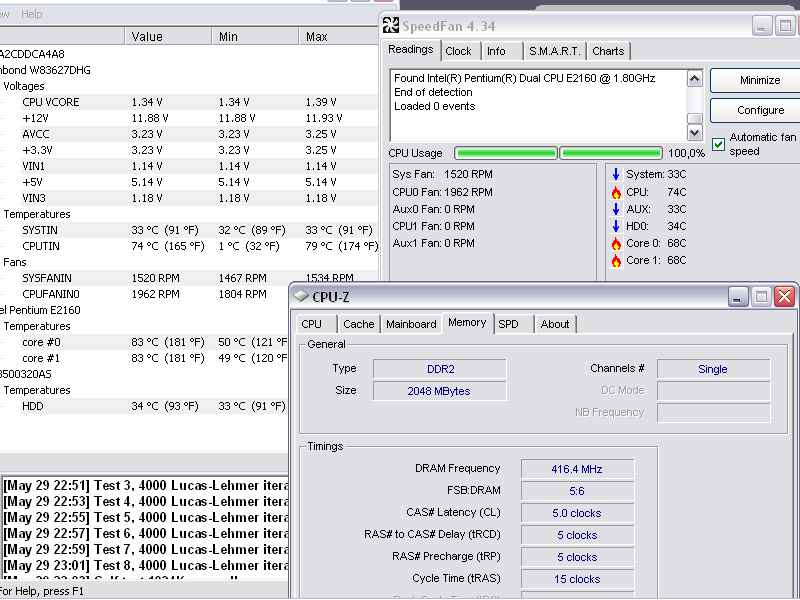The image size is (800, 600).
Task: Select the +12V voltage row
Action: [189, 118]
